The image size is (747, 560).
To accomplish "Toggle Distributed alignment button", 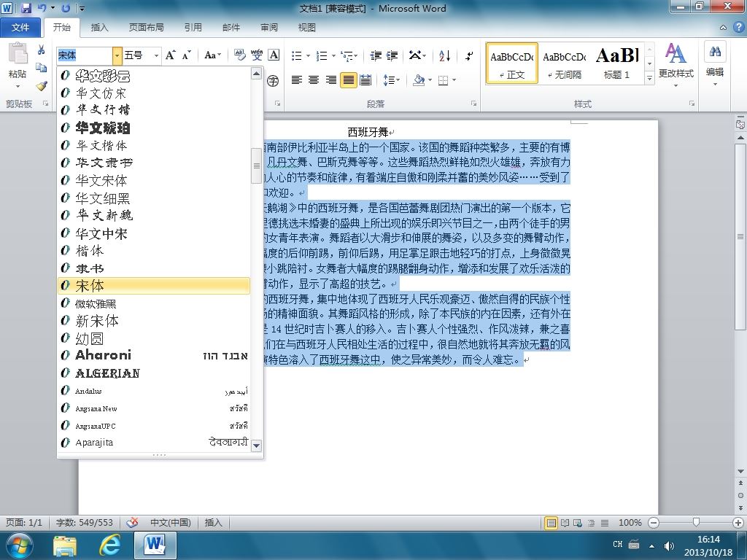I will 365,80.
